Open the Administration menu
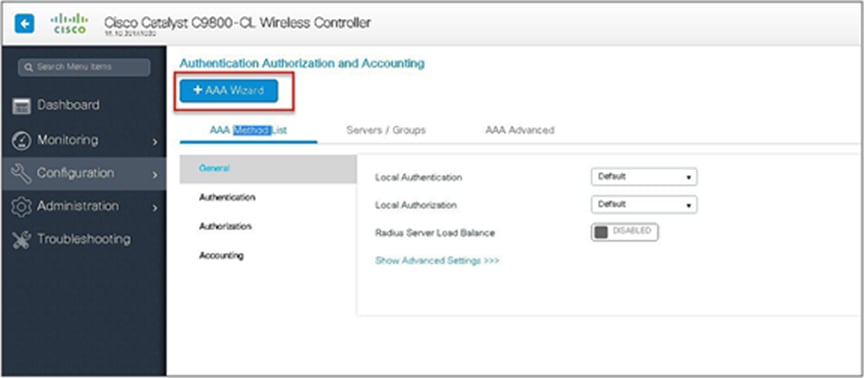The image size is (864, 378). (x=84, y=206)
